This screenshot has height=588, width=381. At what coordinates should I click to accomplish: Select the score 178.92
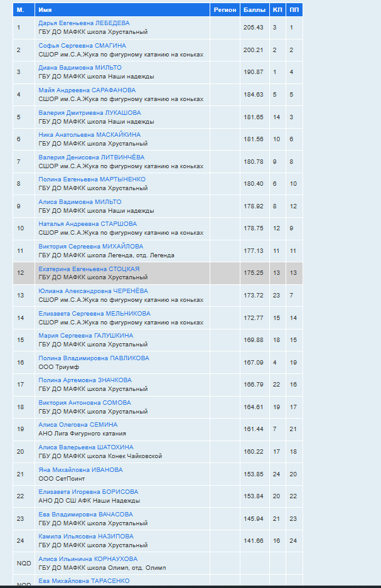point(254,206)
